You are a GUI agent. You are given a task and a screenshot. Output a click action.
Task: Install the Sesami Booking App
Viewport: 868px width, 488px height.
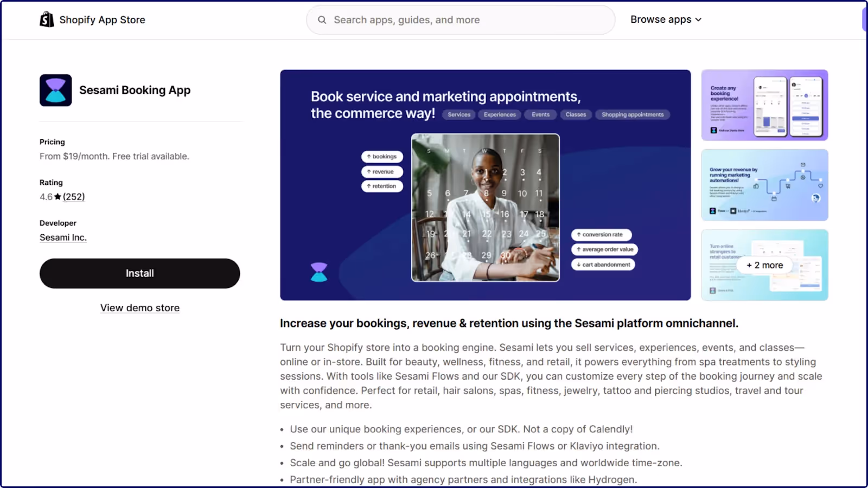(139, 273)
